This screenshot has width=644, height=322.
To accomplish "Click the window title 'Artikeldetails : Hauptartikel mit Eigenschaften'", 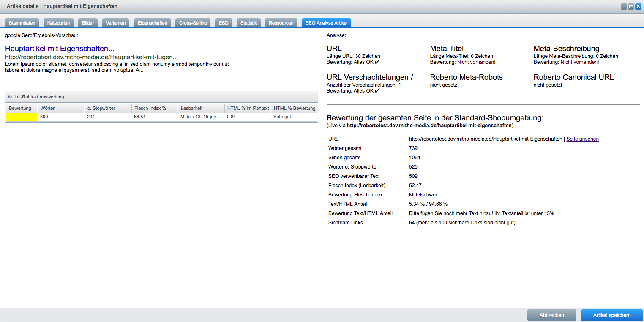I will click(x=62, y=6).
